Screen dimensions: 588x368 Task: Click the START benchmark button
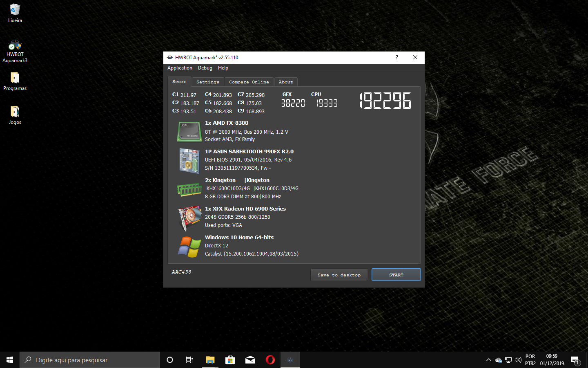click(x=396, y=275)
